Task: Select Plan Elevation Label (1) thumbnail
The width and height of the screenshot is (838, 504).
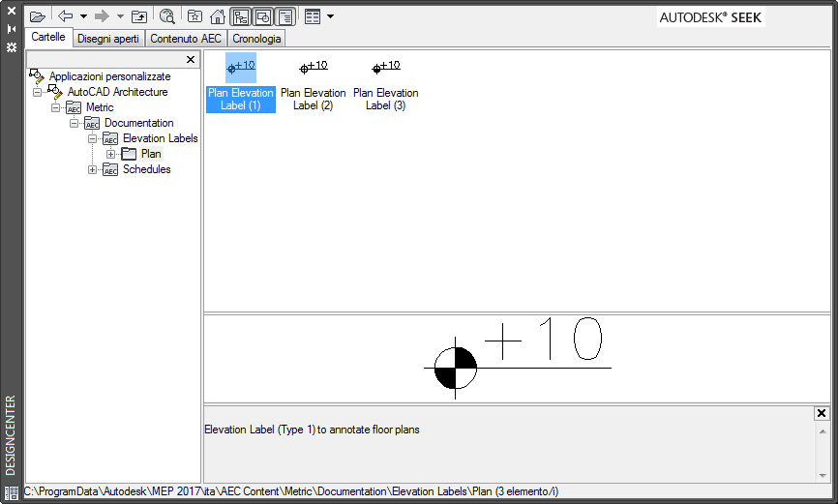Action: tap(241, 83)
